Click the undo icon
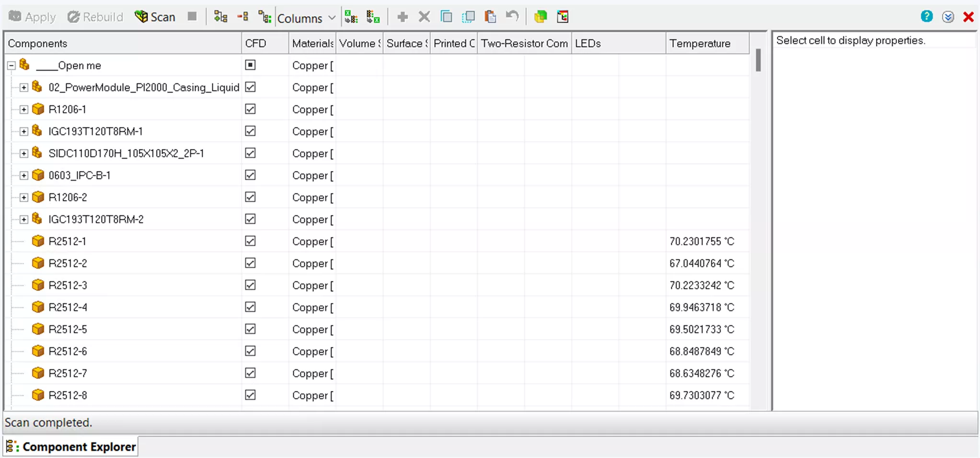Viewport: 980px width, 458px height. [511, 16]
